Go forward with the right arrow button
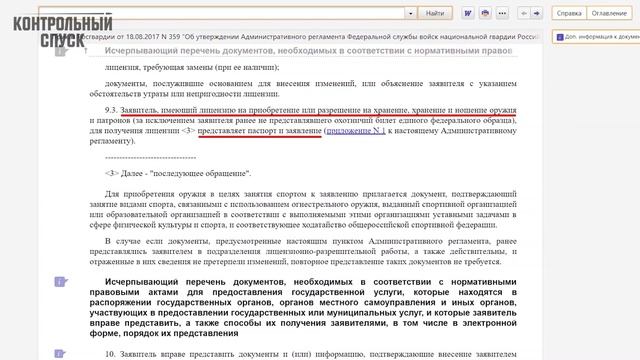The width and height of the screenshot is (640, 360). (537, 13)
